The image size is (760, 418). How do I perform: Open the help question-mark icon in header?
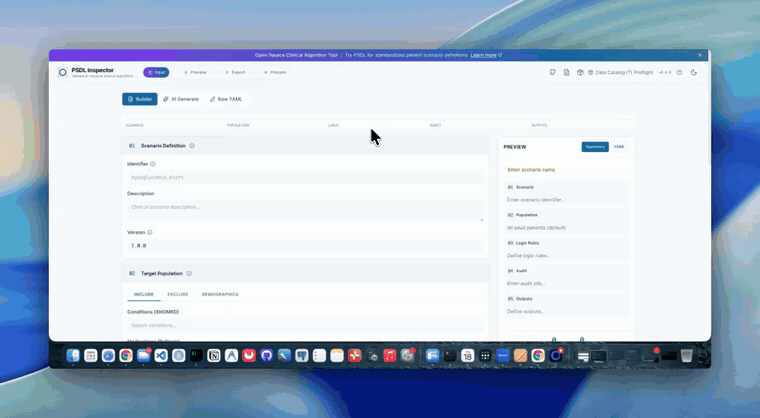680,72
